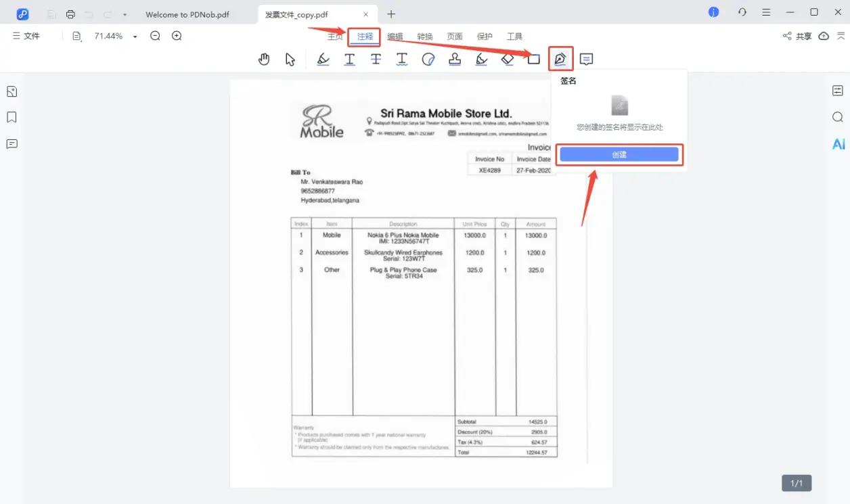The image size is (850, 504).
Task: Select the Eraser tool
Action: 508,60
